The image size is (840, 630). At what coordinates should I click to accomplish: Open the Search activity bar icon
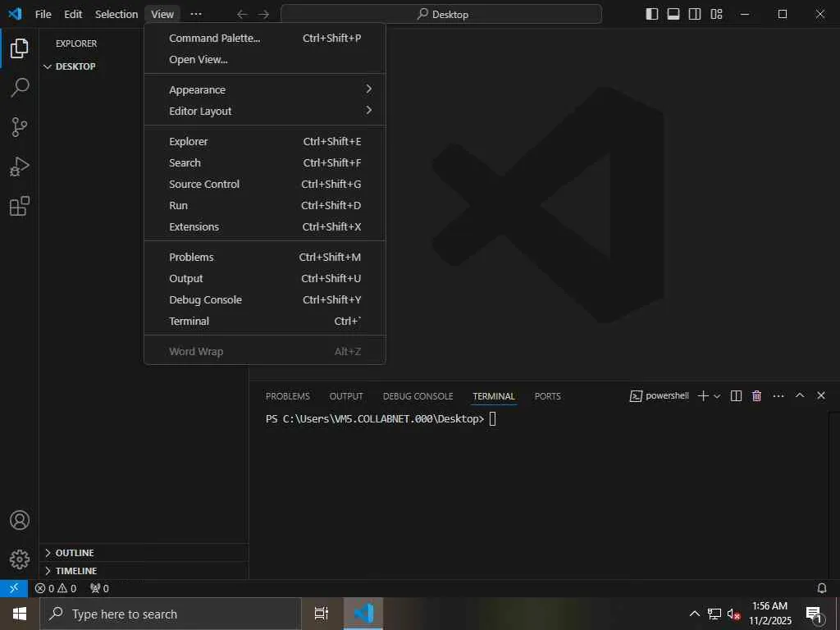point(20,87)
